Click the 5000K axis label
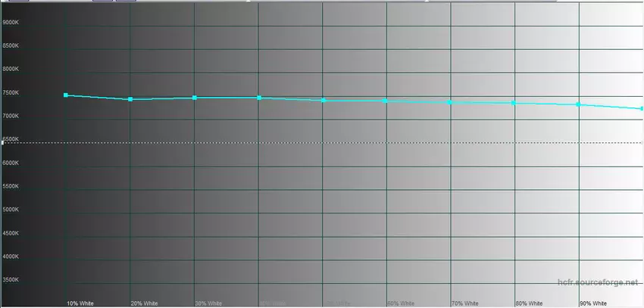The height and width of the screenshot is (308, 644). [x=11, y=210]
